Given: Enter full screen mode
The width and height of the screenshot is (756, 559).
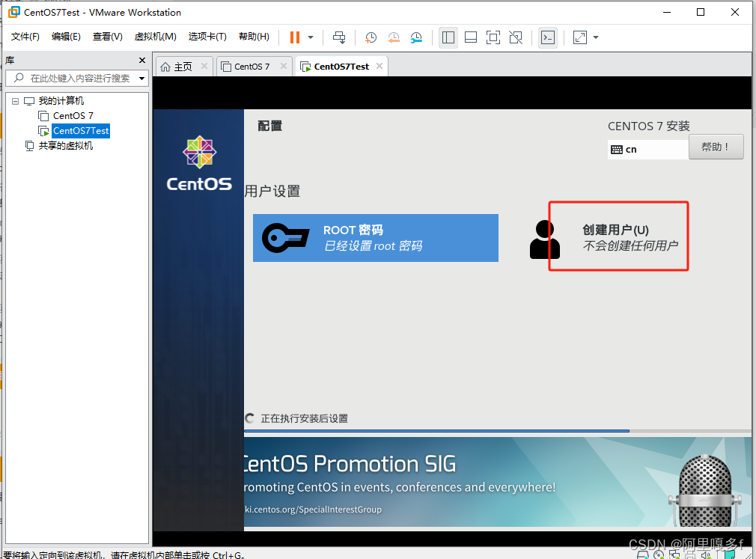Looking at the screenshot, I should click(494, 37).
